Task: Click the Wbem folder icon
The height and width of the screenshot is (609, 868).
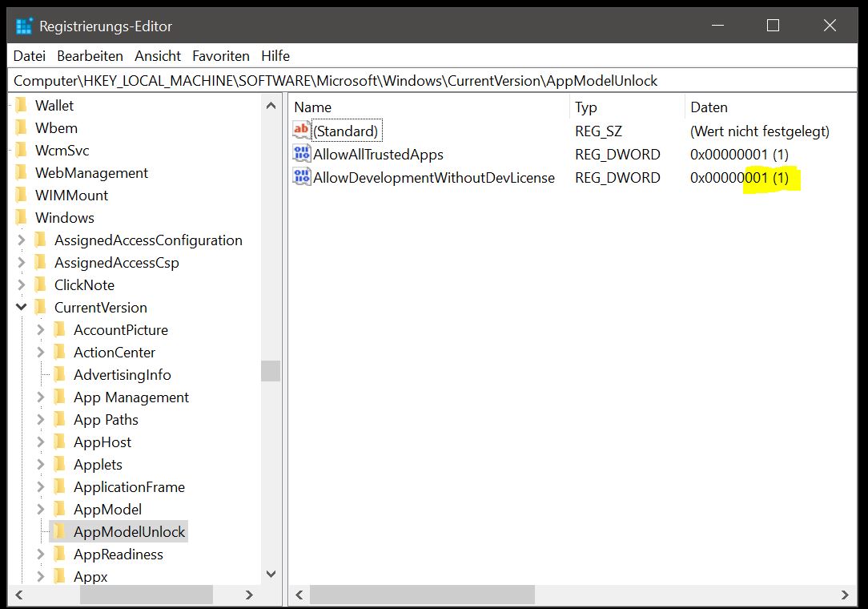Action: (x=22, y=128)
